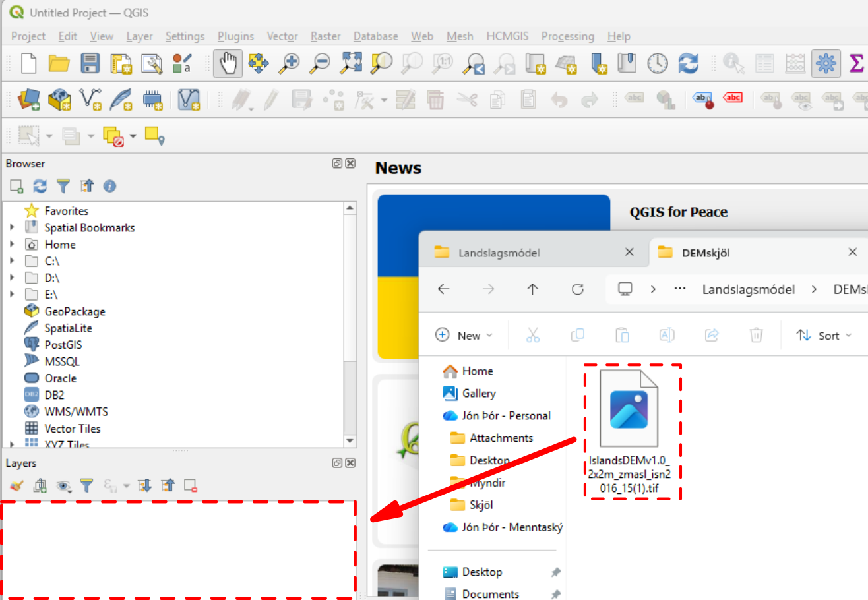Expand the Spatial Bookmarks tree item

click(x=13, y=227)
